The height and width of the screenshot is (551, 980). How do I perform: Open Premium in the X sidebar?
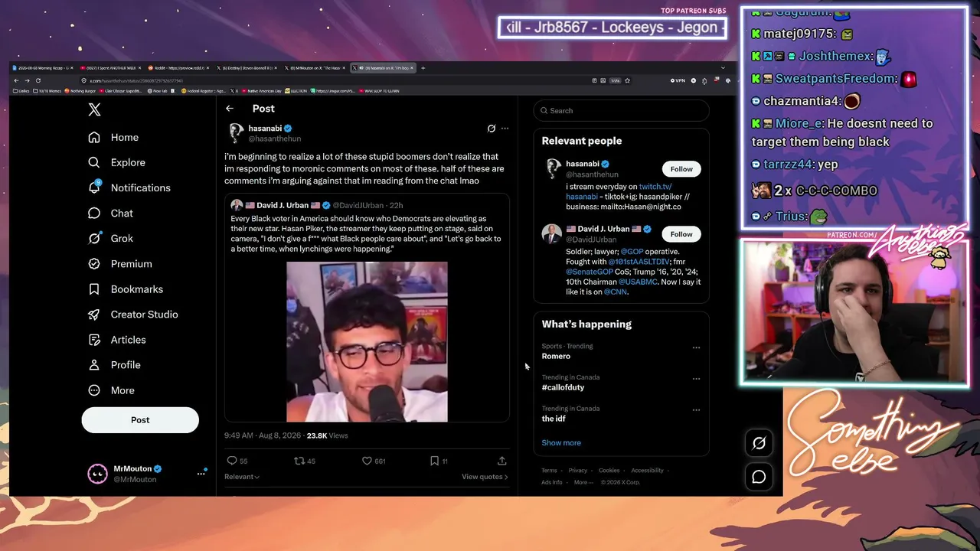(120, 264)
